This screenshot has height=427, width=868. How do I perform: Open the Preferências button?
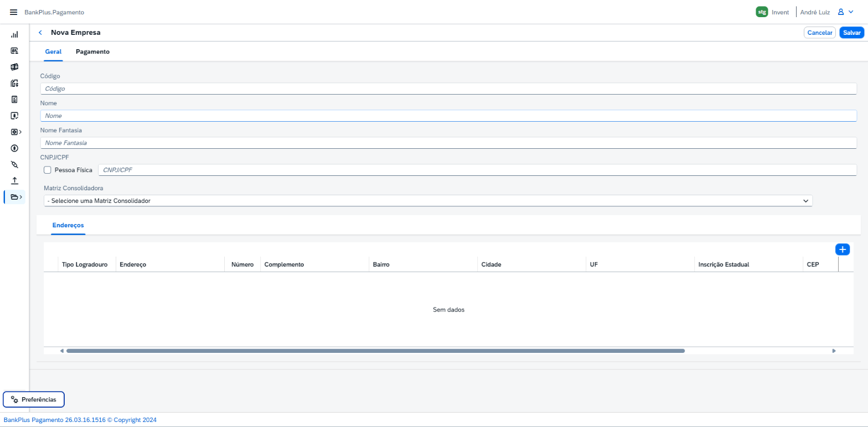(x=34, y=399)
